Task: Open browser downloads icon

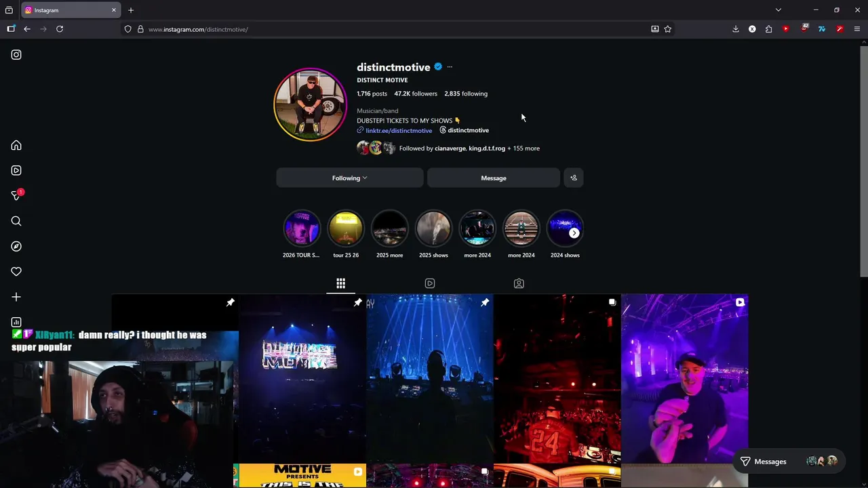Action: (x=736, y=29)
